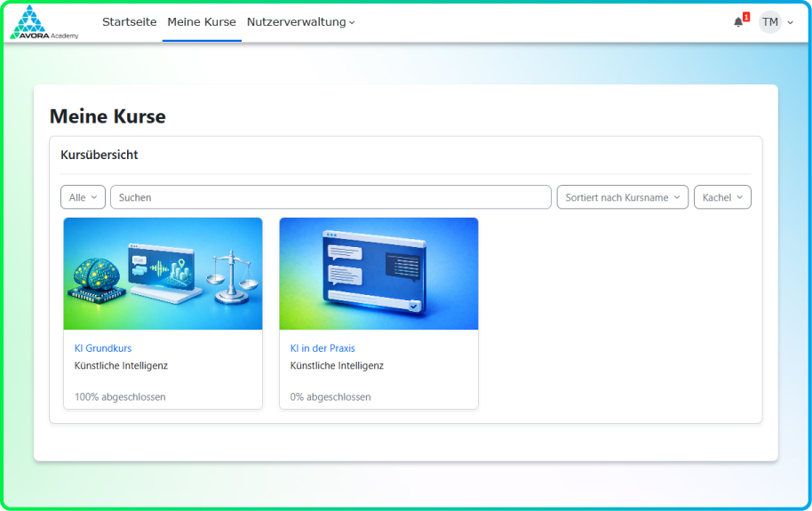Viewport: 812px width, 511px height.
Task: Click 'Künstliche Intelligenz' under KI in der Praxis
Action: point(337,365)
